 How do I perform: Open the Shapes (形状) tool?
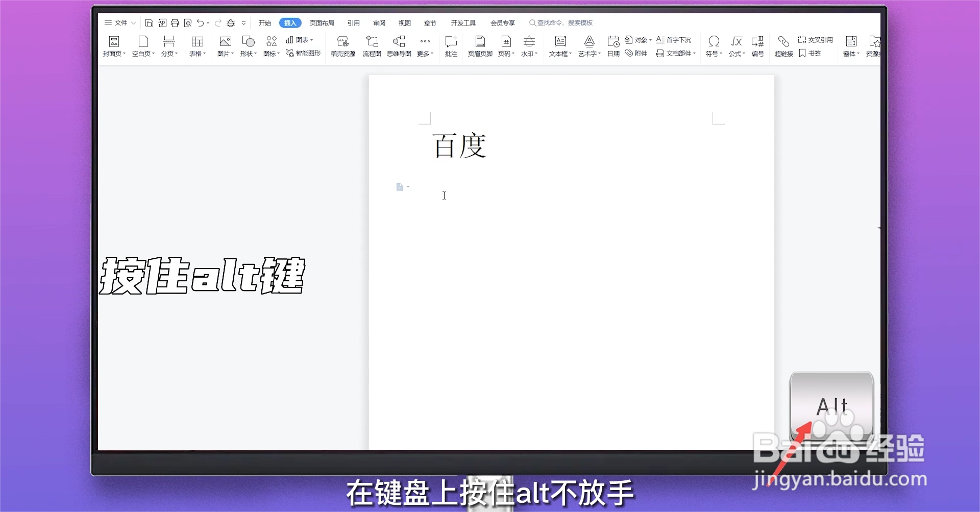click(248, 46)
